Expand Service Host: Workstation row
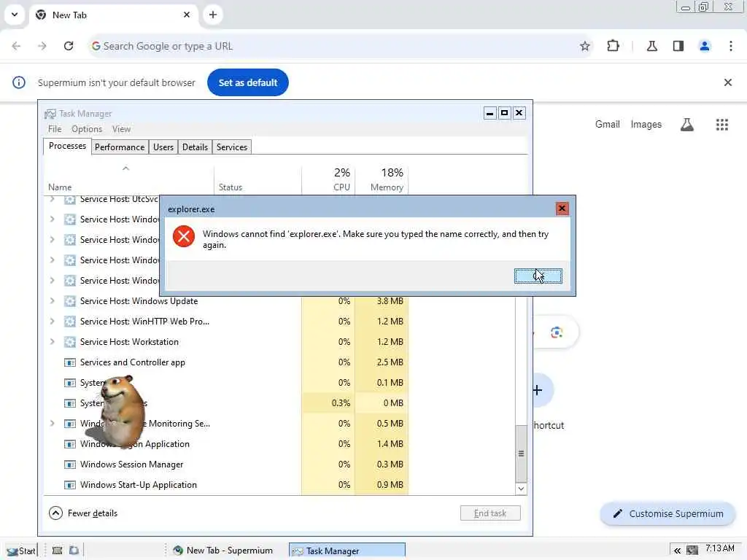This screenshot has width=747, height=560. pyautogui.click(x=53, y=342)
